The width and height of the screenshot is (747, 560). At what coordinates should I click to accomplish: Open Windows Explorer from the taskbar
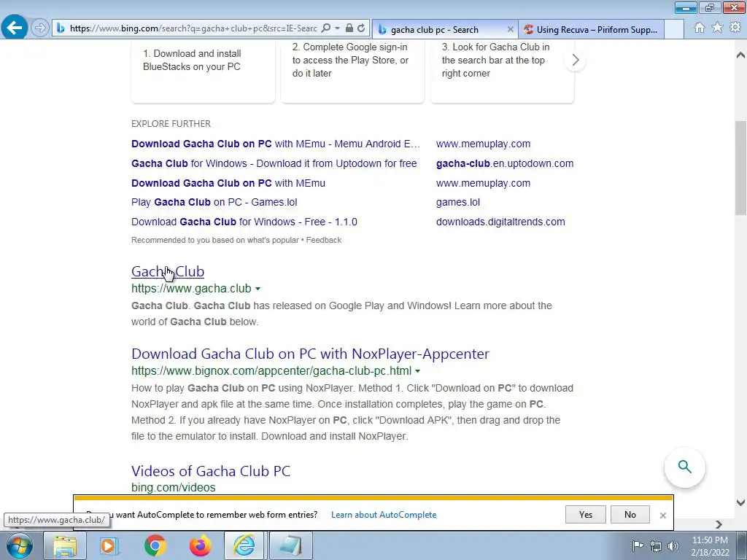pyautogui.click(x=65, y=545)
